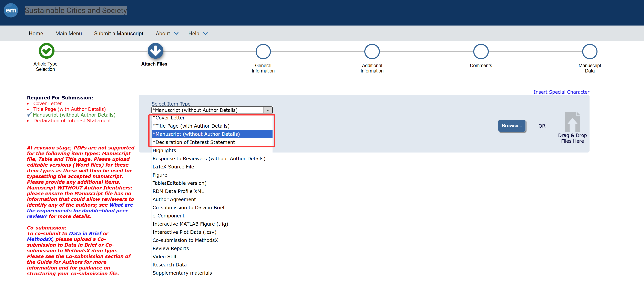644x294 pixels.
Task: Go to the General Information step circle
Action: coord(263,51)
